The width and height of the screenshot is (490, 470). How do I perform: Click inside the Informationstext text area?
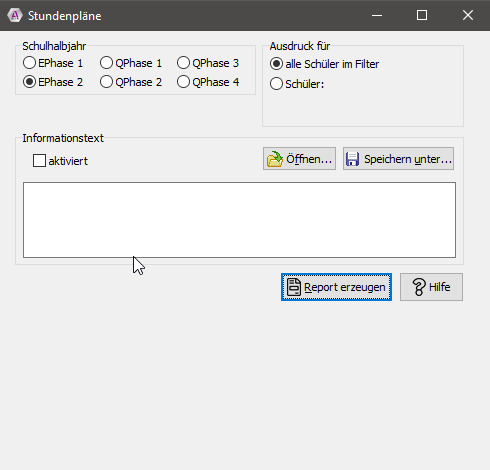click(239, 220)
